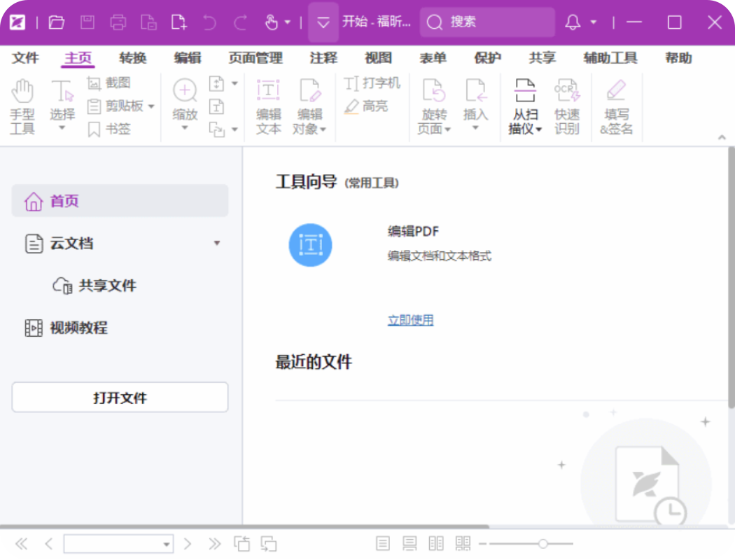
Task: Choose the Typewriter (打字机) tool
Action: click(372, 83)
